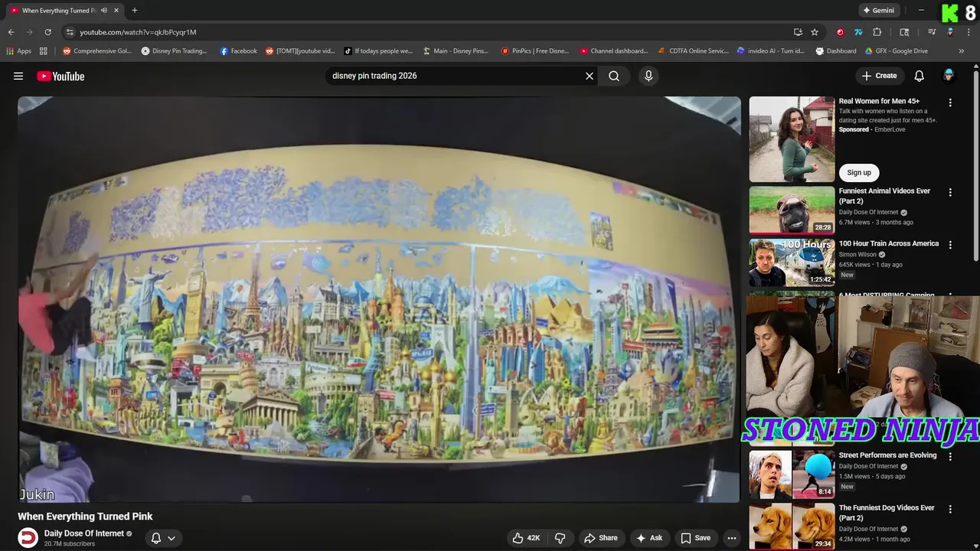
Task: Open Funniest Dog Videos Ever title
Action: (887, 513)
